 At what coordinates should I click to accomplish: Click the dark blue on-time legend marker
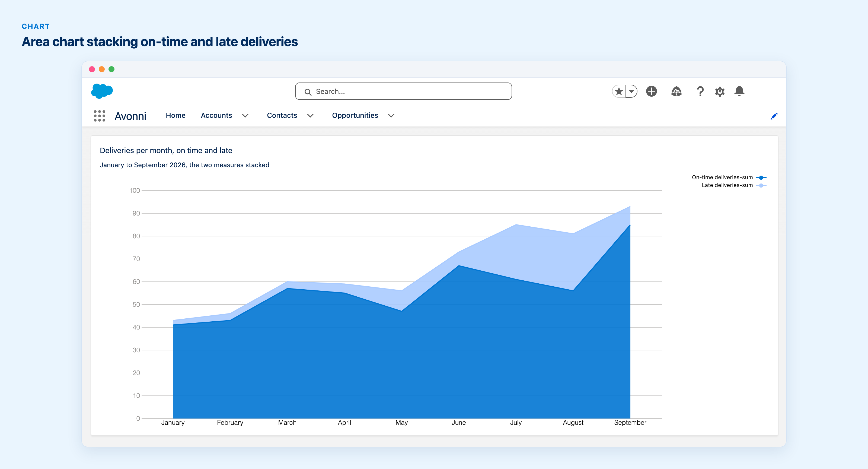[x=761, y=178]
